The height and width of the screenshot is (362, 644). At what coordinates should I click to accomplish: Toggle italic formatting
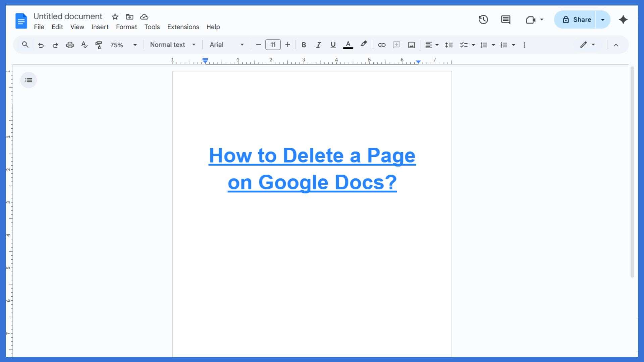pyautogui.click(x=318, y=45)
